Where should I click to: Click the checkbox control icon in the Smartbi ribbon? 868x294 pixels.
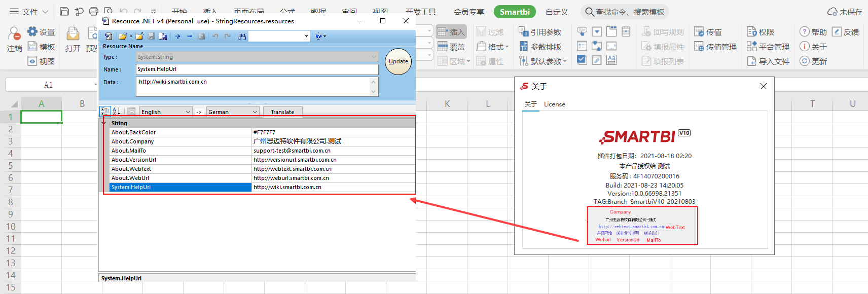pos(582,60)
